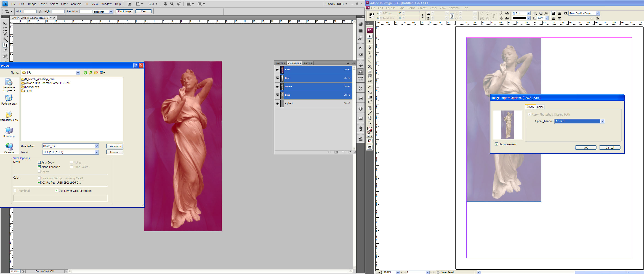This screenshot has width=644, height=274.
Task: Click the Zoom tool in Photoshop application bar
Action: [x=172, y=4]
